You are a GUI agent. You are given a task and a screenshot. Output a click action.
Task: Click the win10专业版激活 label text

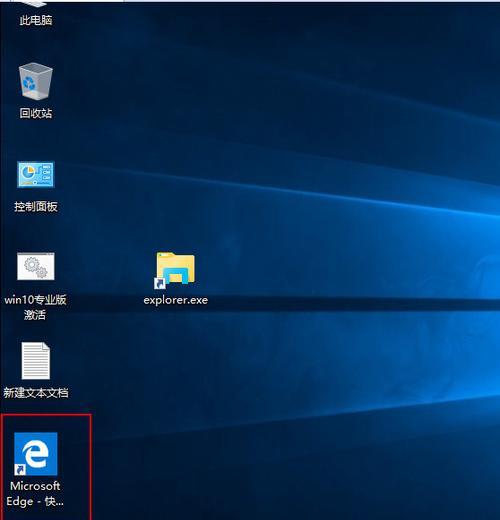pyautogui.click(x=35, y=307)
